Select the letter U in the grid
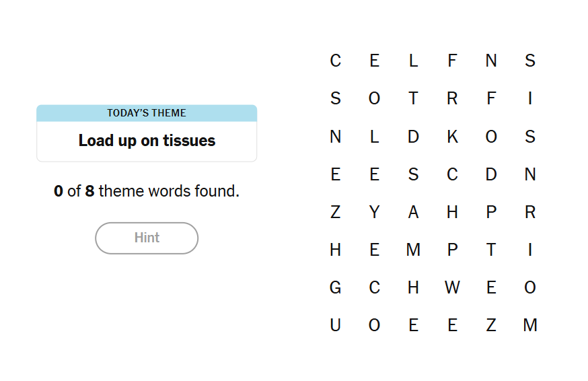The width and height of the screenshot is (588, 381). click(x=335, y=326)
